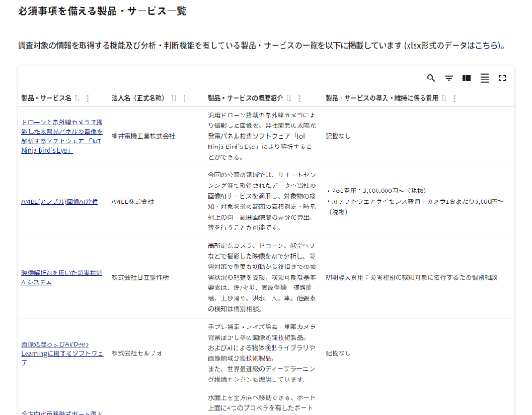Click 記載なし in the first table row
The image size is (532, 415).
[338, 136]
